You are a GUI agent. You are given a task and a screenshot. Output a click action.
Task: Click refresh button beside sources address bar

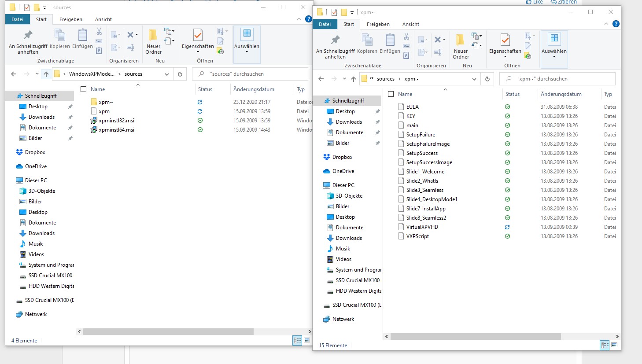click(x=180, y=74)
